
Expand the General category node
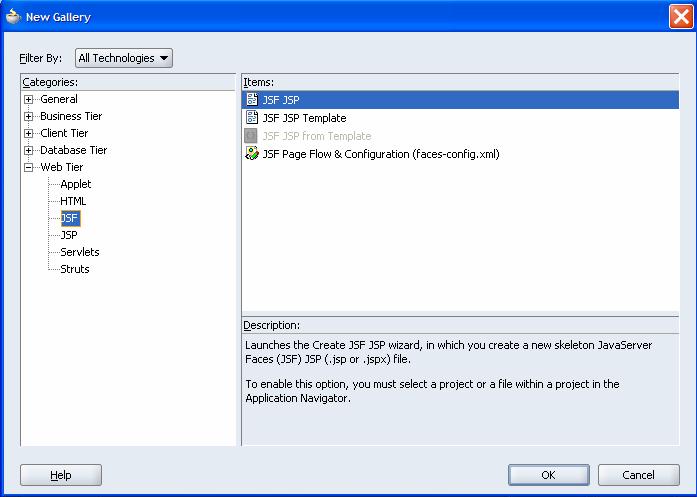[x=28, y=99]
